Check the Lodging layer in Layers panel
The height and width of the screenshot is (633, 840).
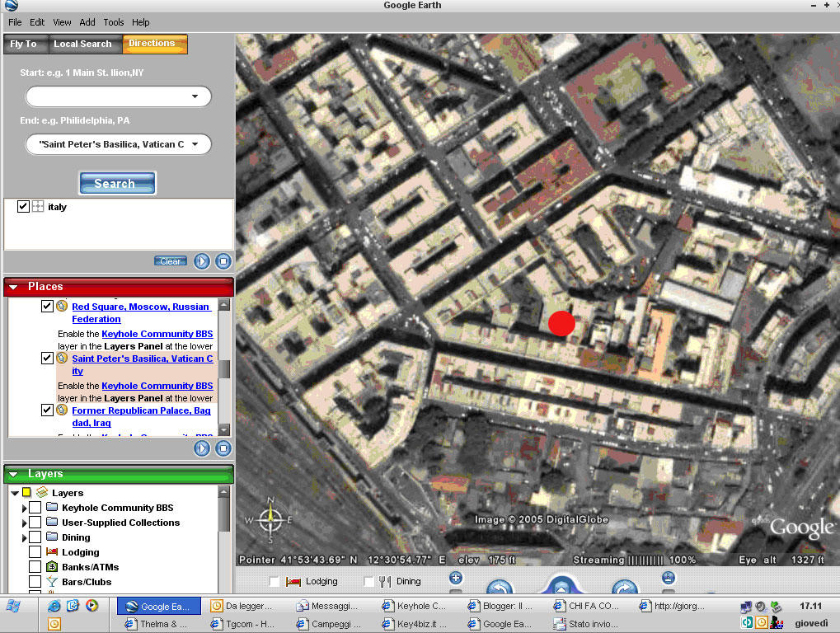point(35,552)
